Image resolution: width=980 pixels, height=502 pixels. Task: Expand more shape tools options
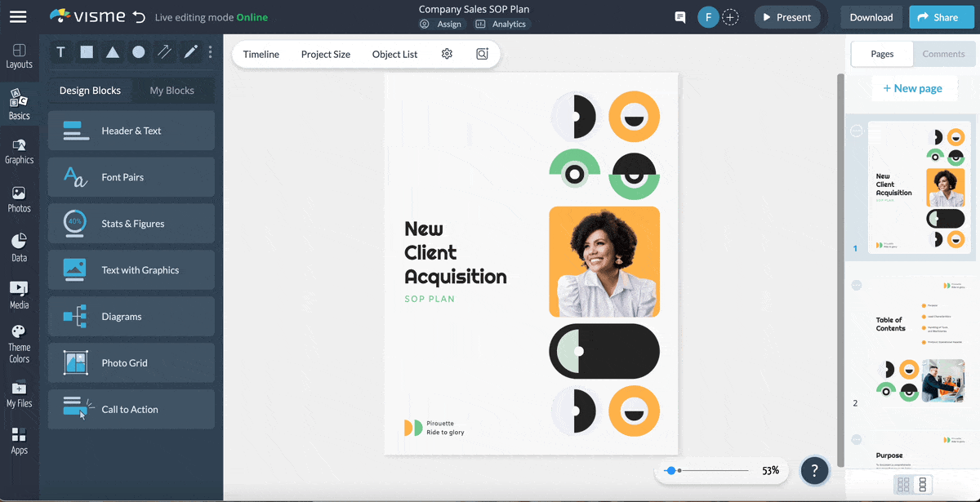tap(211, 52)
